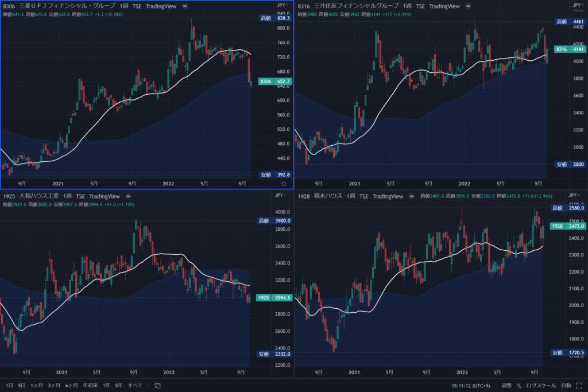The image size is (588, 392).
Task: Click the 安値 1720.5 label on 1928 chart
Action: 568,352
